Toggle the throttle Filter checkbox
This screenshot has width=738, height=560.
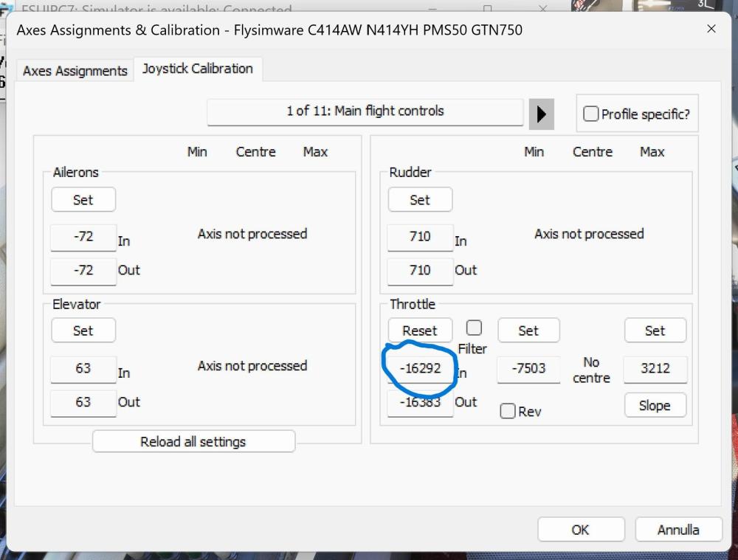coord(474,328)
